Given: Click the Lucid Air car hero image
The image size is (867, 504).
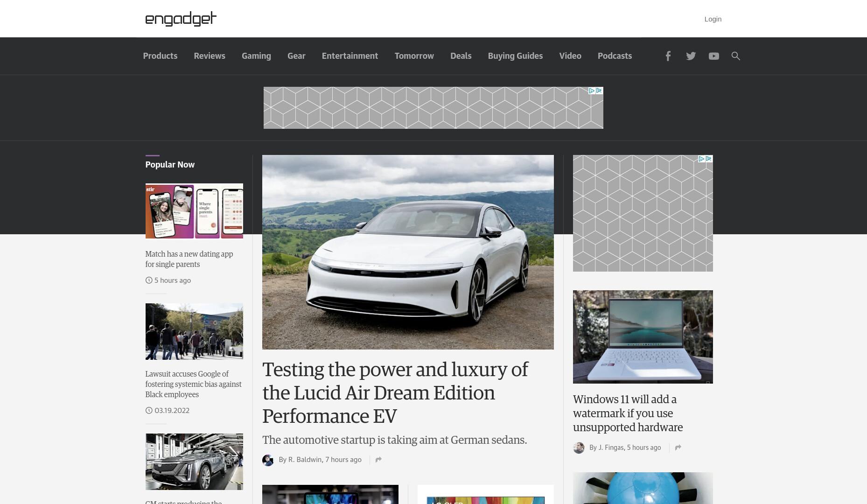Looking at the screenshot, I should (x=408, y=252).
